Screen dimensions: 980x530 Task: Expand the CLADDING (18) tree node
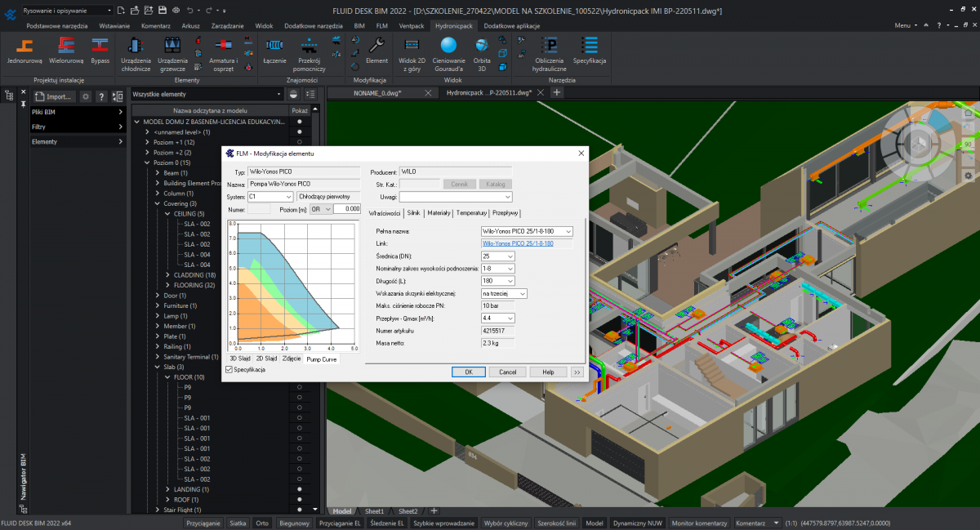[x=167, y=275]
